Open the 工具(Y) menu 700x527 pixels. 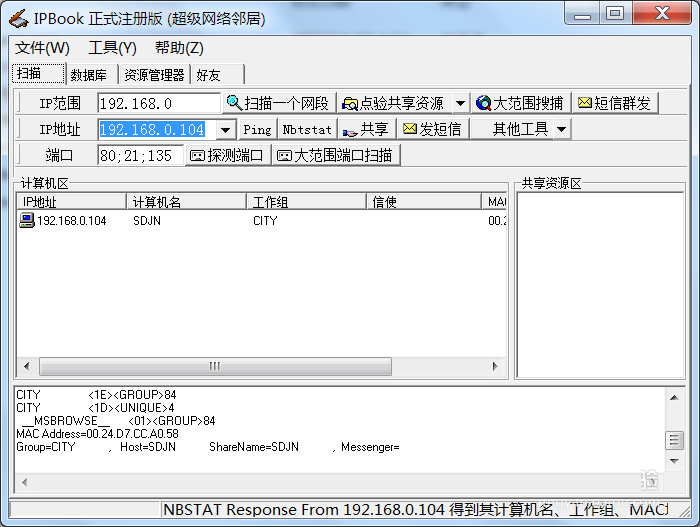coord(112,48)
